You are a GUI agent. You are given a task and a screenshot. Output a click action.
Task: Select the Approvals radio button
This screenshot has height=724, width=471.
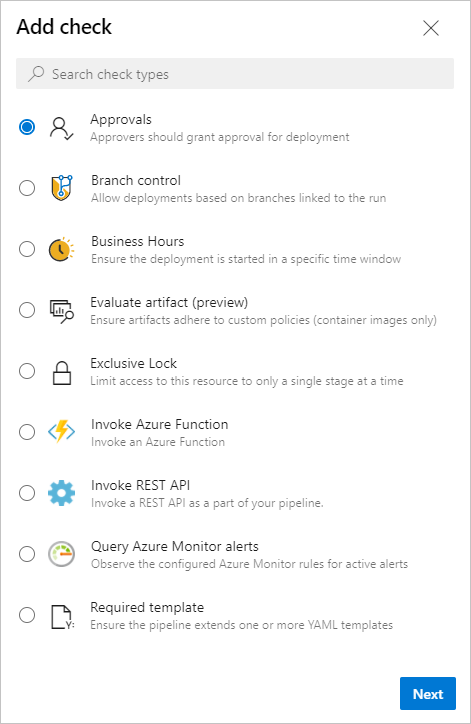click(x=27, y=127)
